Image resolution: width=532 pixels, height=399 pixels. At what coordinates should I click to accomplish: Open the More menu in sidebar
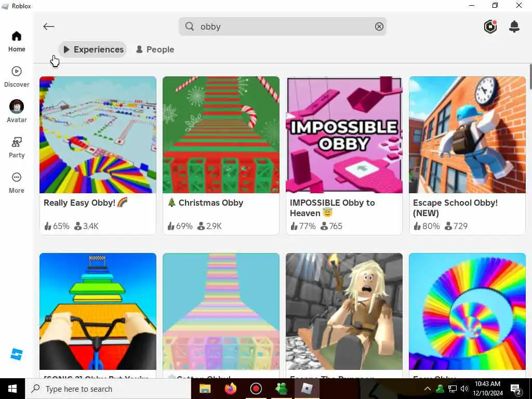click(17, 183)
